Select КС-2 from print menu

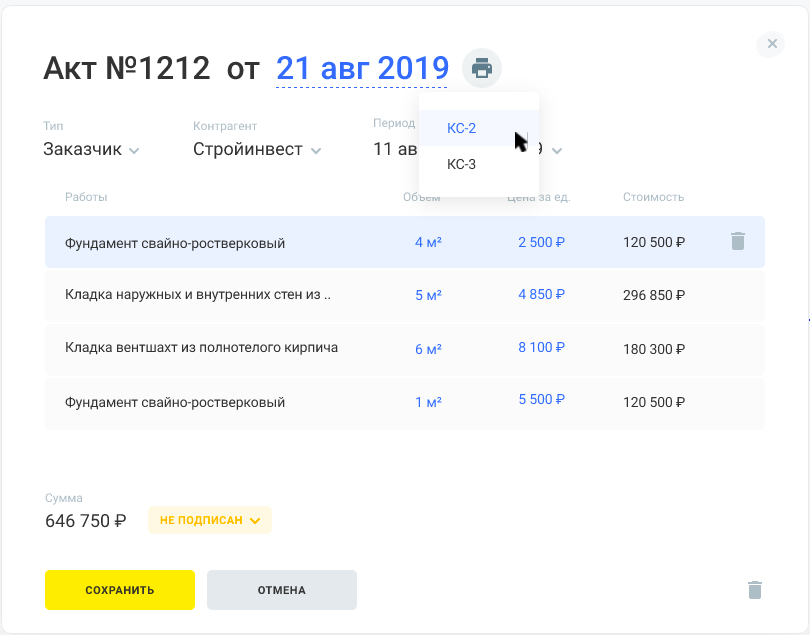point(462,128)
